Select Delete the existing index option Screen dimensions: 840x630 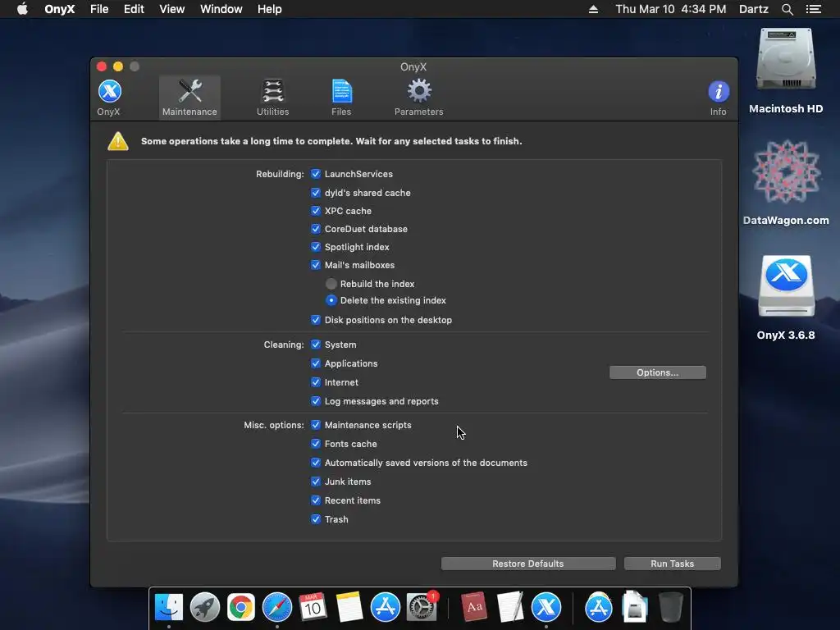(331, 300)
